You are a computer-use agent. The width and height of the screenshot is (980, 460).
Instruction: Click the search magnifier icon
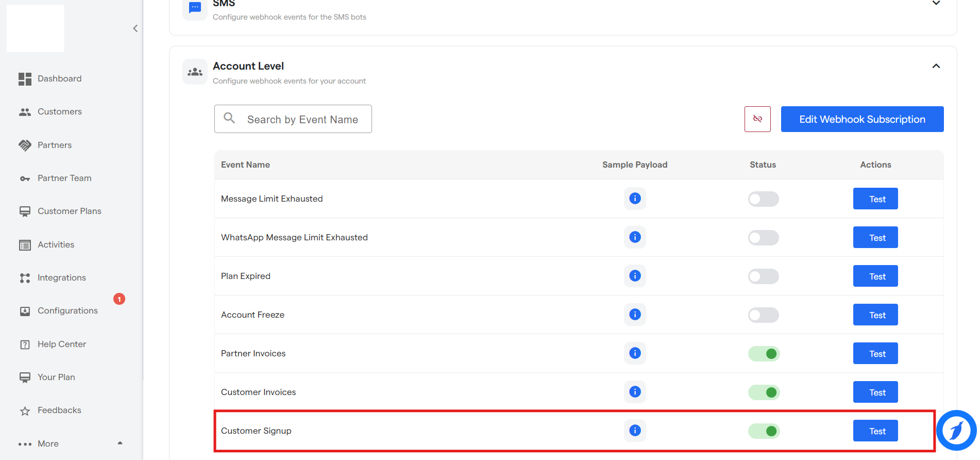point(229,118)
